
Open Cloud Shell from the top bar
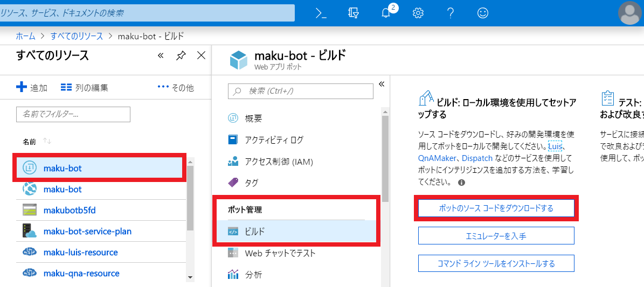click(321, 13)
